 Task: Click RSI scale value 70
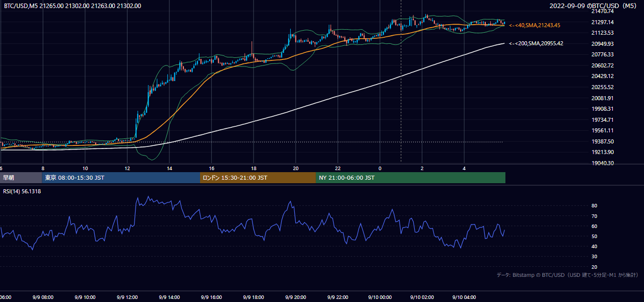click(x=594, y=216)
